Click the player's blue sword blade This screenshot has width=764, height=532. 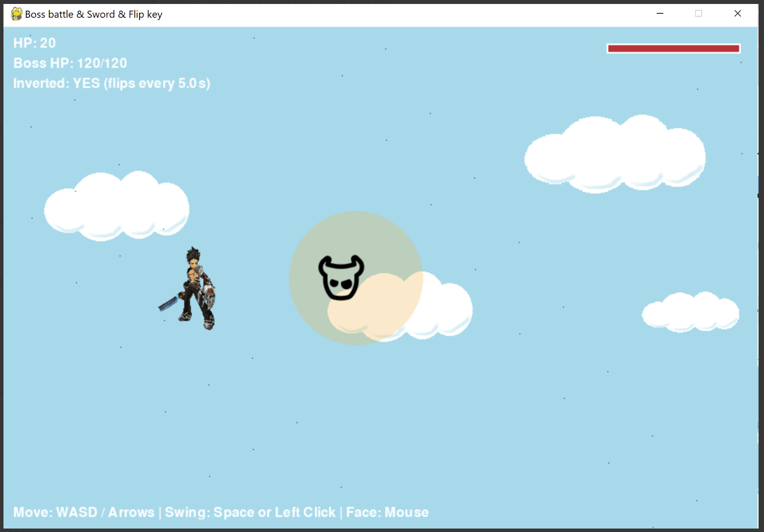tap(168, 303)
